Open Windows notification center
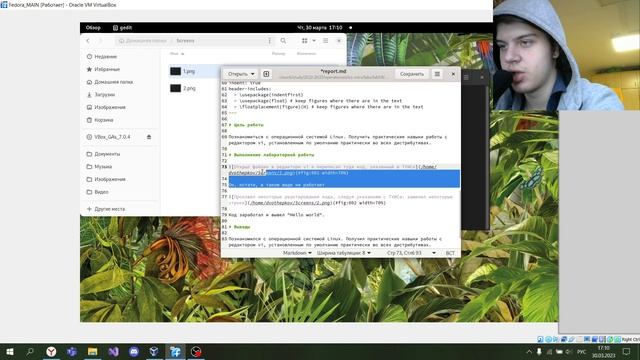This screenshot has height=360, width=640. (627, 351)
